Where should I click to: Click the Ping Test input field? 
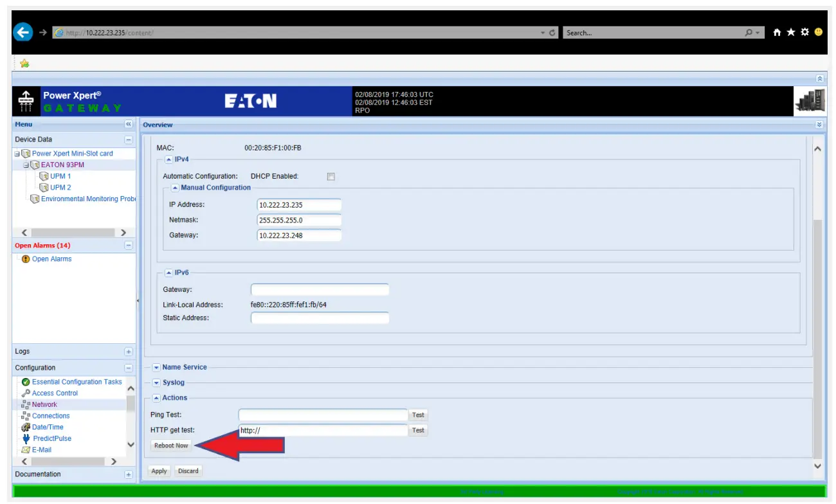click(x=323, y=415)
